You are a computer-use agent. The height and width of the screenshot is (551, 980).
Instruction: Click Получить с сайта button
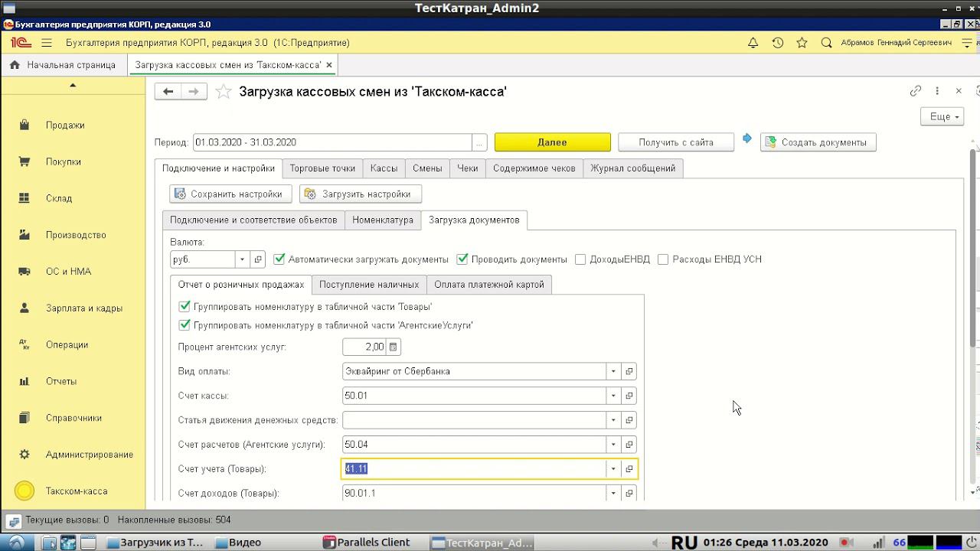676,142
